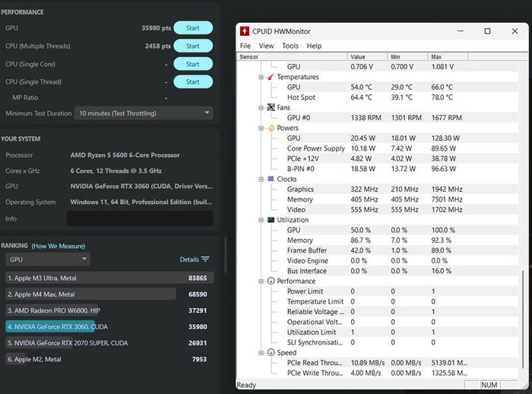Click the Powers flame icon in HWMonitor
Screen dimensions: 532x394
click(271, 128)
